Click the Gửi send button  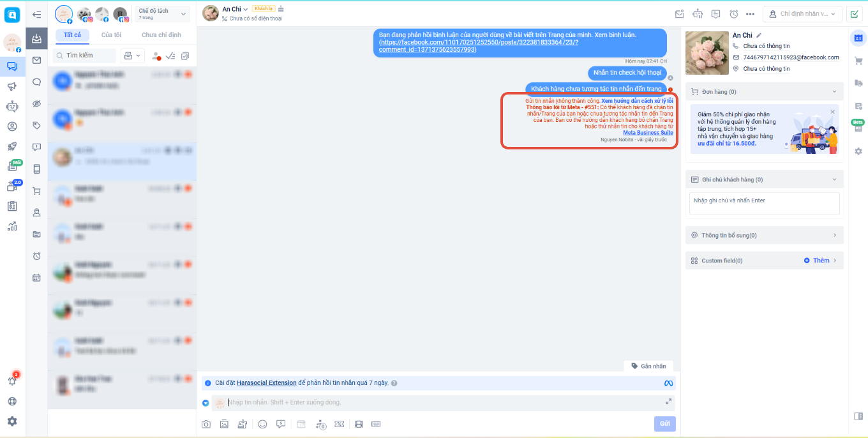pos(664,424)
